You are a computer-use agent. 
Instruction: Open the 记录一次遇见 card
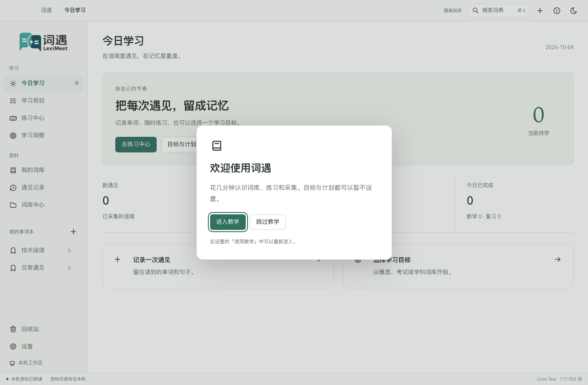pos(218,266)
